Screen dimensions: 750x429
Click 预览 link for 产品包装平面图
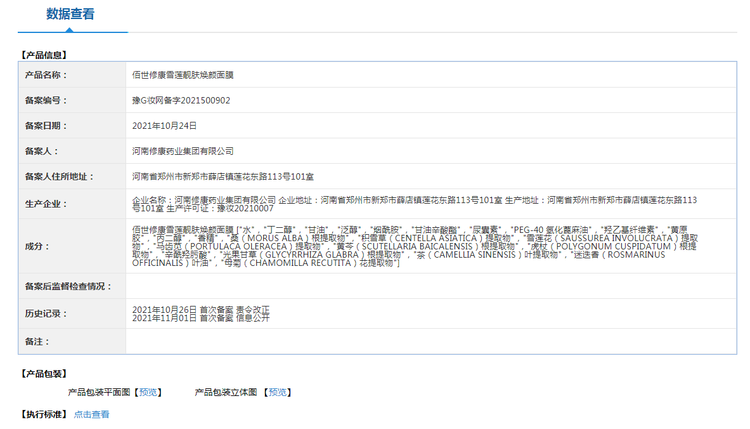(149, 392)
